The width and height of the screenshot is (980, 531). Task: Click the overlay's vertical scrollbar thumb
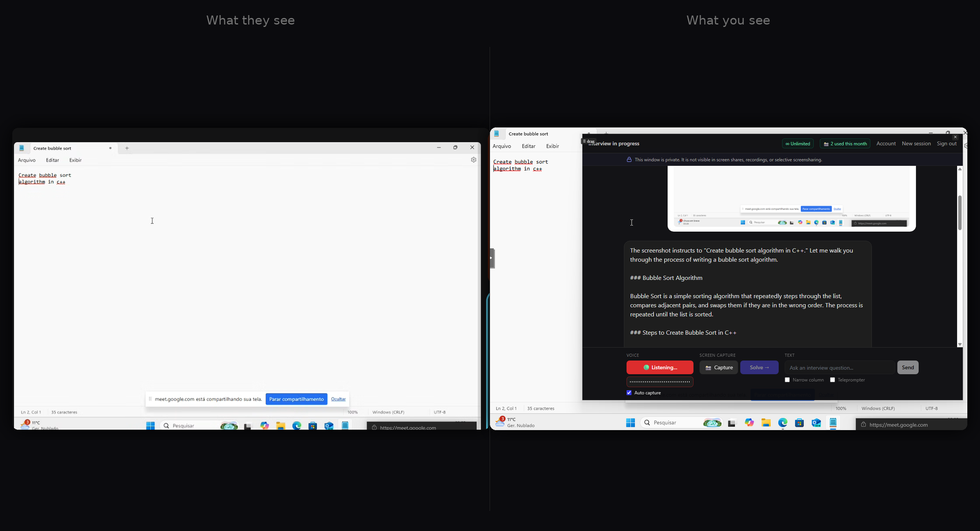(x=960, y=212)
